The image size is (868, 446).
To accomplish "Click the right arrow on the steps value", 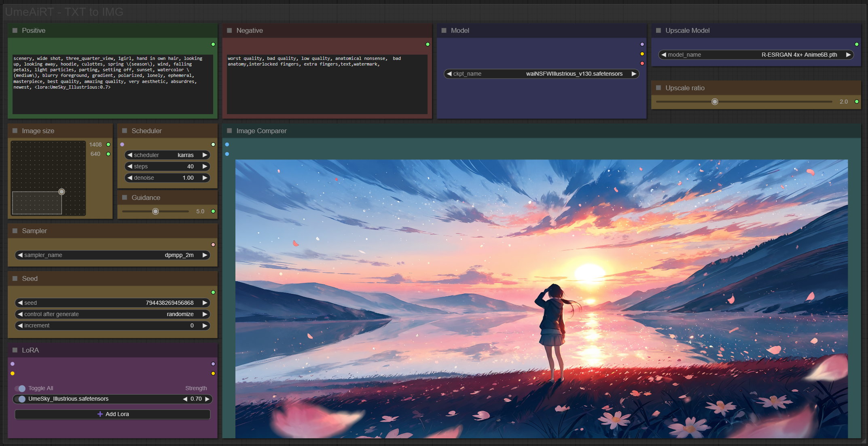I will pyautogui.click(x=205, y=166).
